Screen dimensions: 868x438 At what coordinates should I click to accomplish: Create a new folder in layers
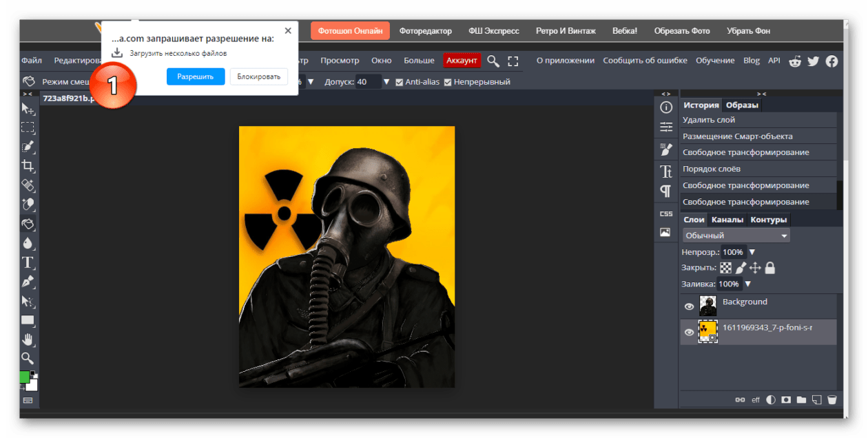click(x=801, y=399)
